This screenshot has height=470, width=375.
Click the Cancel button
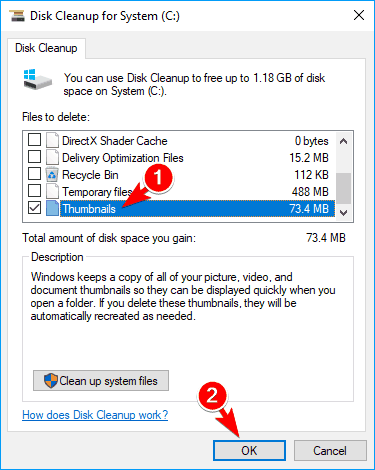tap(330, 451)
